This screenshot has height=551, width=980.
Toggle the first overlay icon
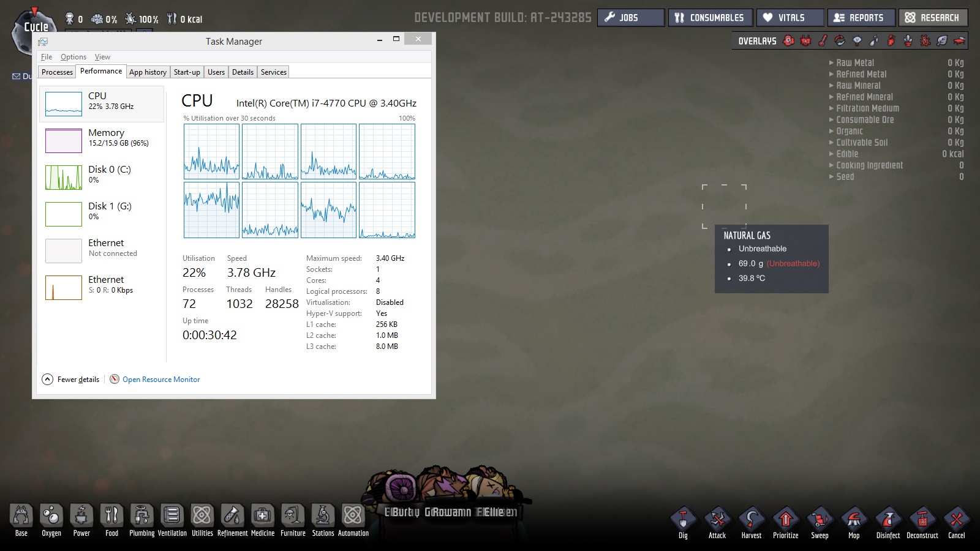click(x=789, y=41)
